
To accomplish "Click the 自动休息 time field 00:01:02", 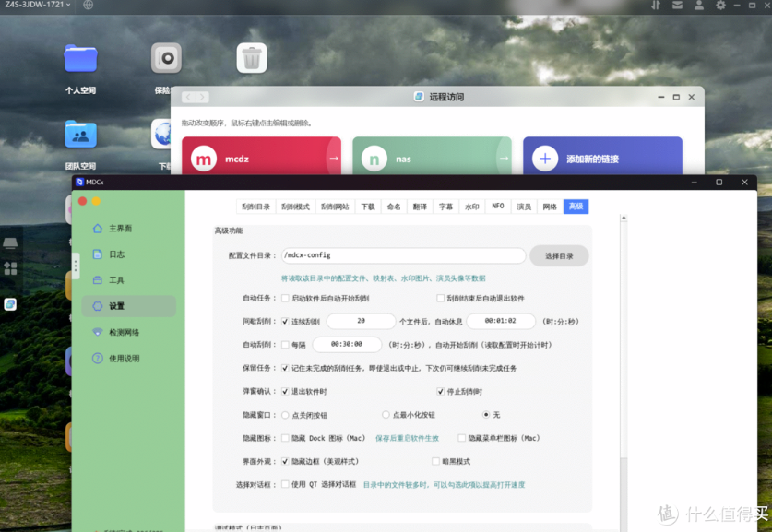I will click(x=501, y=321).
